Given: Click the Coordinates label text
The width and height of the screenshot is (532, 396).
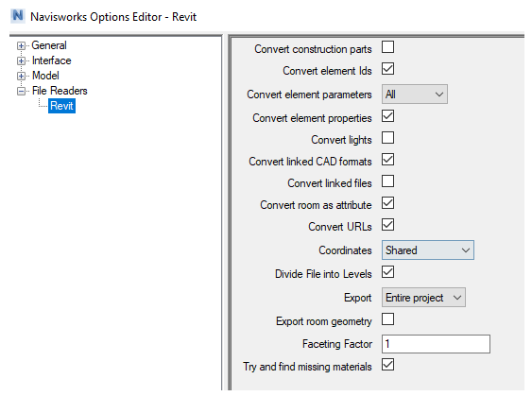Looking at the screenshot, I should pos(345,250).
